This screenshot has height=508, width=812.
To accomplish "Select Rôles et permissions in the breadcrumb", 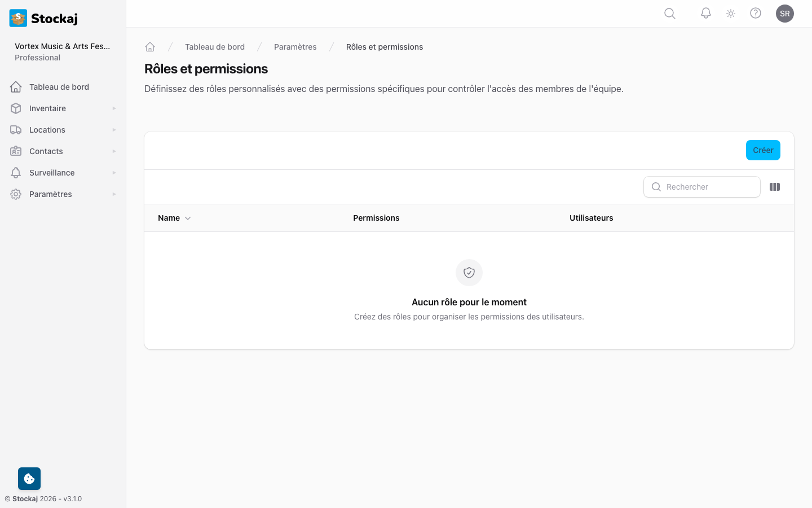I will tap(385, 47).
